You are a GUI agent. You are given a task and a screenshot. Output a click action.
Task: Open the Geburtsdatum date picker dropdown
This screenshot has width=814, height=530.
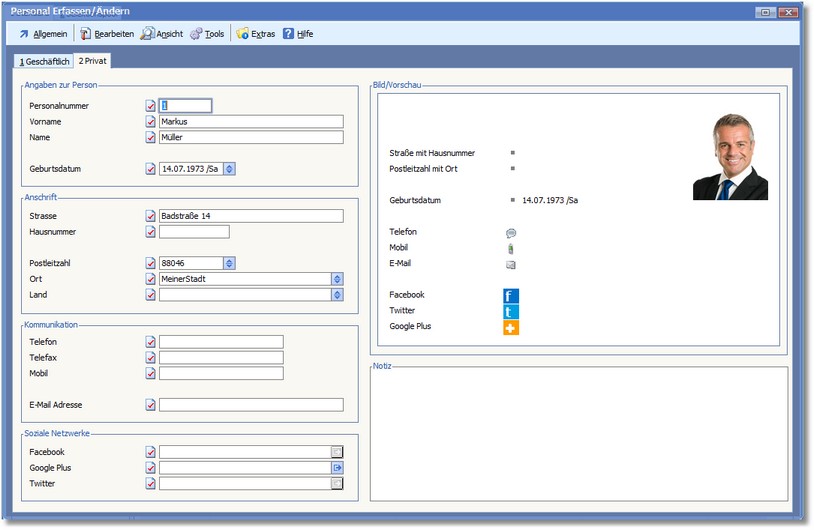point(229,169)
